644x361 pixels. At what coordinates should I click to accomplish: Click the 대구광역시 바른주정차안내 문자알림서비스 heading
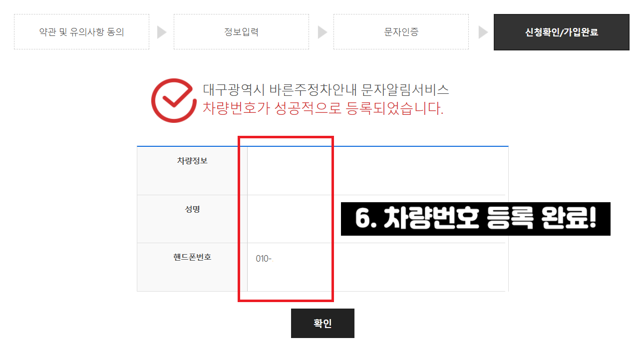(x=326, y=90)
